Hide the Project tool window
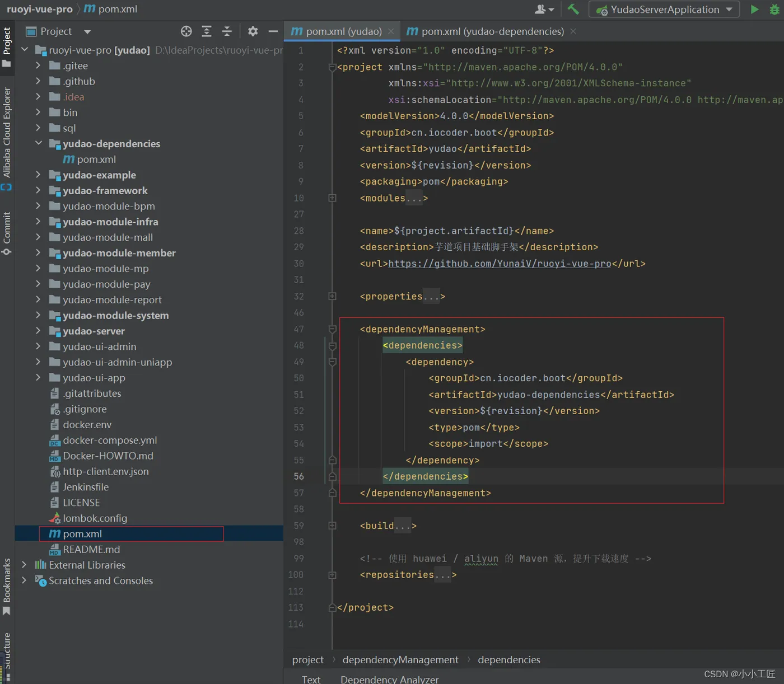The width and height of the screenshot is (784, 684). [273, 31]
